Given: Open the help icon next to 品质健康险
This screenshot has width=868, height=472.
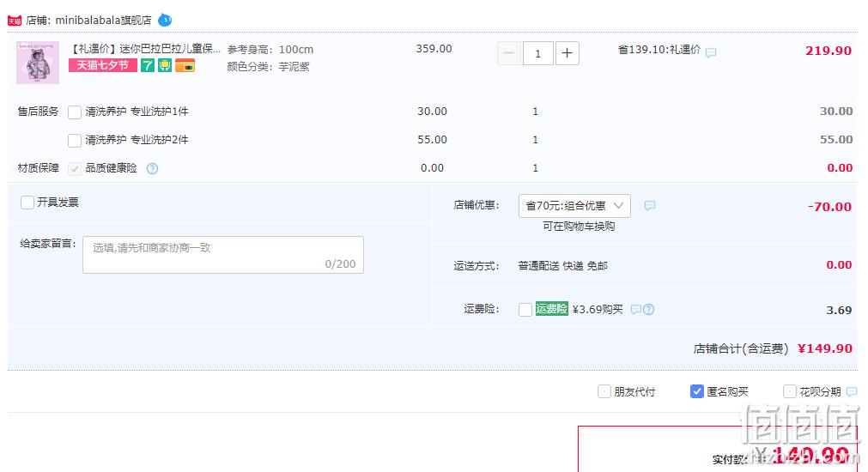Looking at the screenshot, I should pyautogui.click(x=152, y=169).
